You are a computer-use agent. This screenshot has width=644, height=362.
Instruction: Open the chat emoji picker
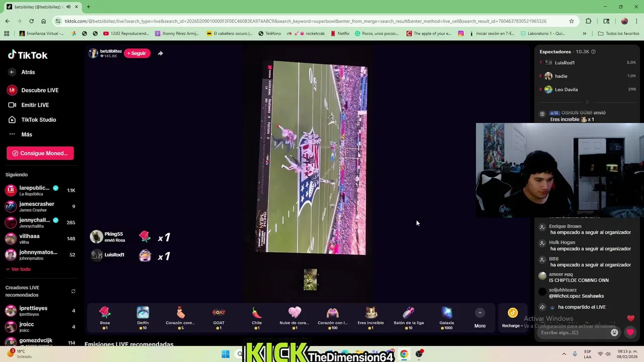[x=614, y=332]
